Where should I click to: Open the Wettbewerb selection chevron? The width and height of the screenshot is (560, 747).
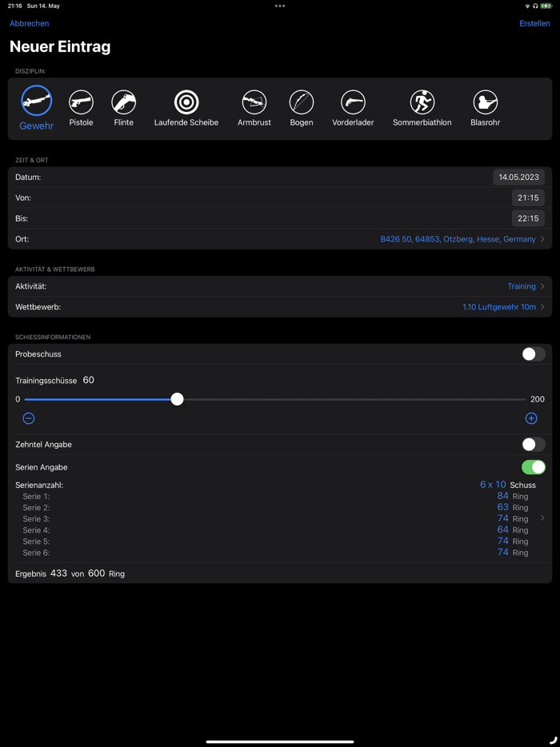click(x=542, y=307)
